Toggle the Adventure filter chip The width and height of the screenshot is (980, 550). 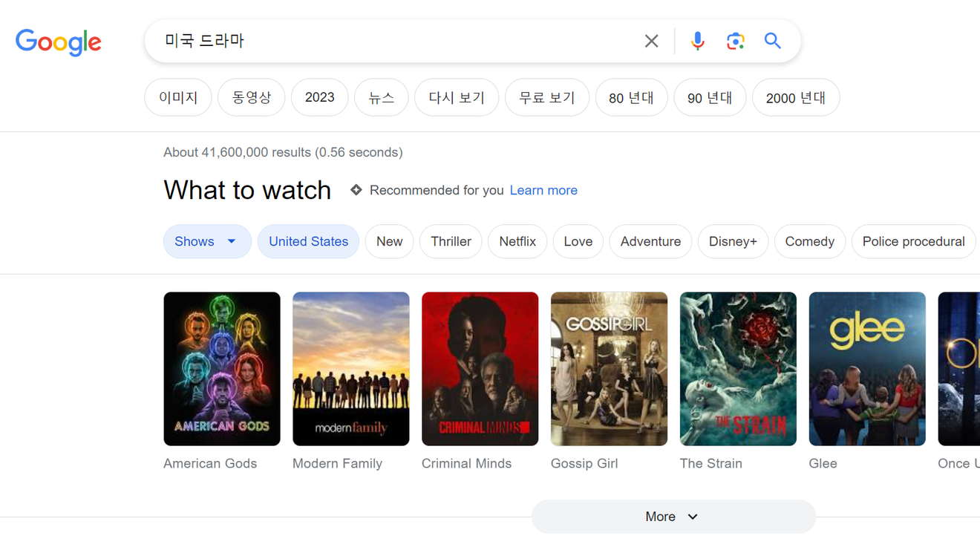click(x=650, y=241)
